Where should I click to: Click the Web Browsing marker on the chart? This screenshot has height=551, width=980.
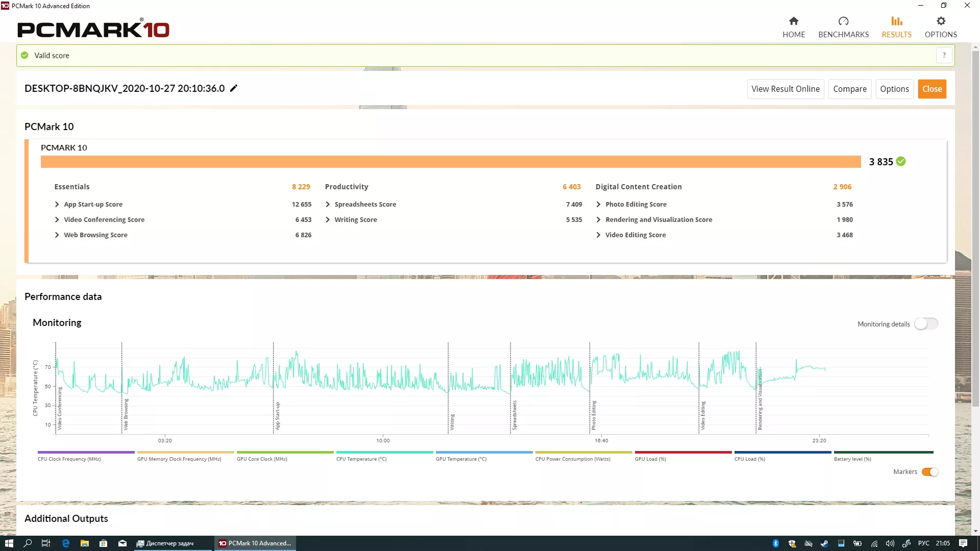126,414
